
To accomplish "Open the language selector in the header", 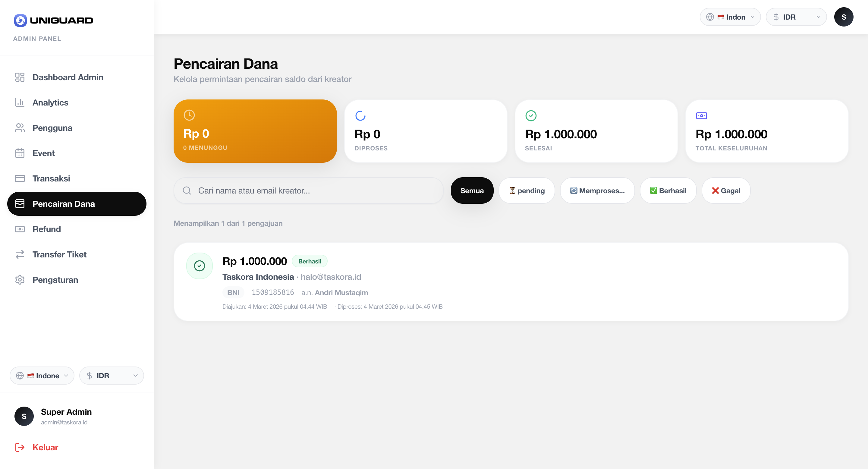I will 730,17.
